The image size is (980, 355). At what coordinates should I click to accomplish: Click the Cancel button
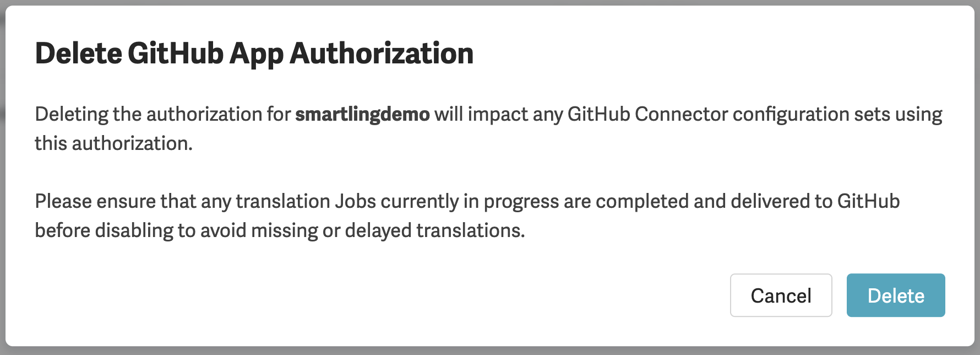click(781, 295)
